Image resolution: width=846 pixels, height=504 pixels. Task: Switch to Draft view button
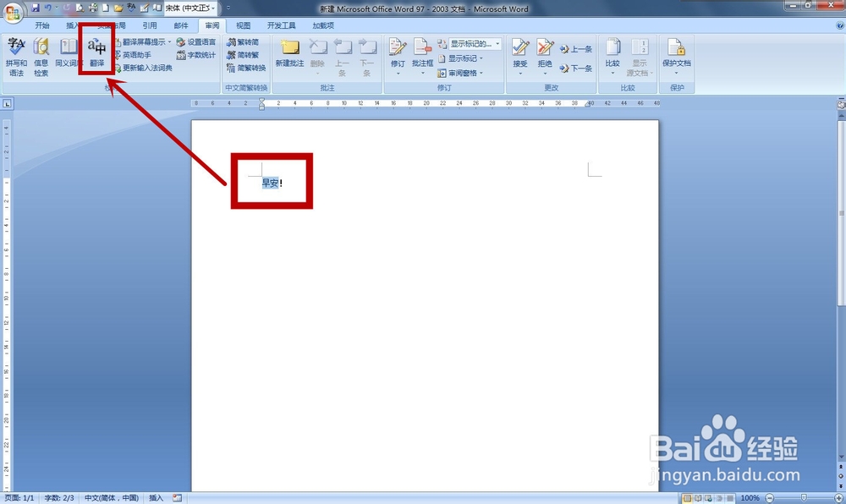(730, 498)
